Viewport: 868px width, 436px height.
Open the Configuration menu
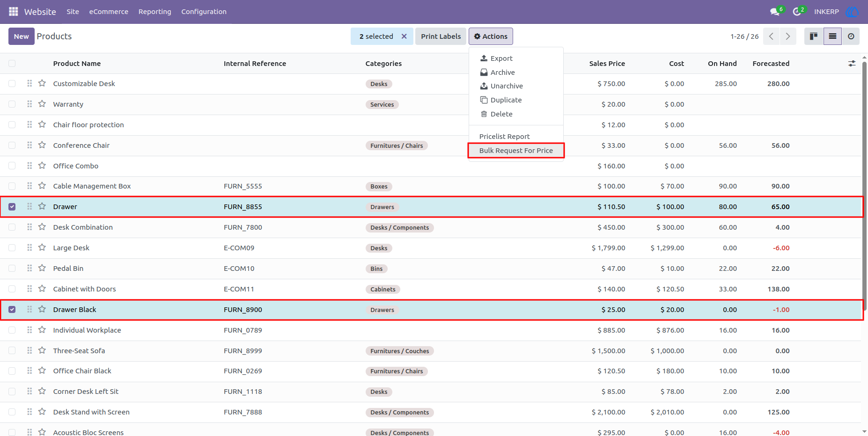(x=204, y=12)
